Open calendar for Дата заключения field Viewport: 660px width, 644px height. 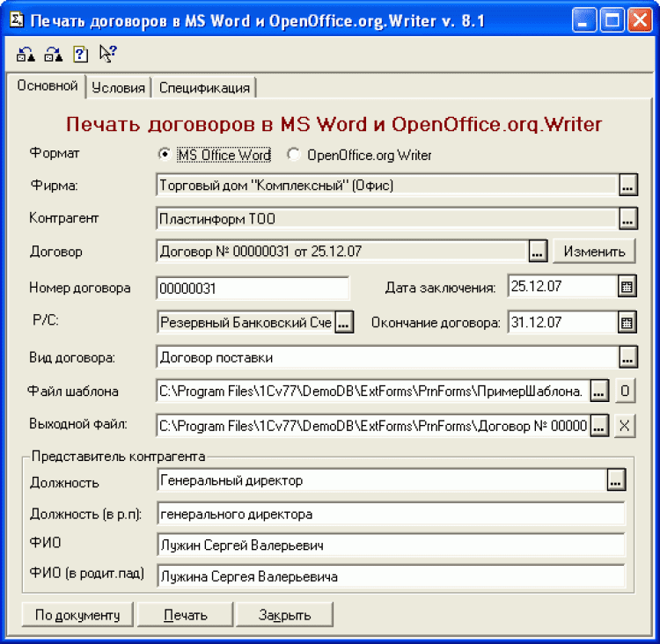[627, 287]
